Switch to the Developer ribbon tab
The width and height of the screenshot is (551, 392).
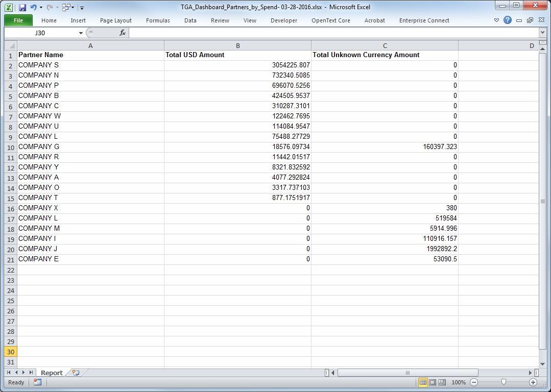point(284,20)
